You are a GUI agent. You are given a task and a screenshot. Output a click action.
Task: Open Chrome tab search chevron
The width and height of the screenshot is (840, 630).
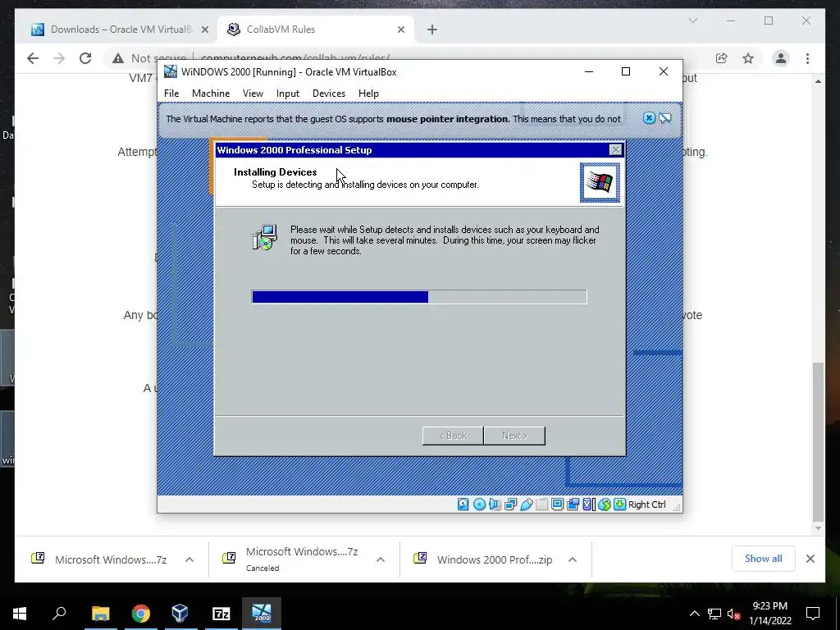coord(692,21)
